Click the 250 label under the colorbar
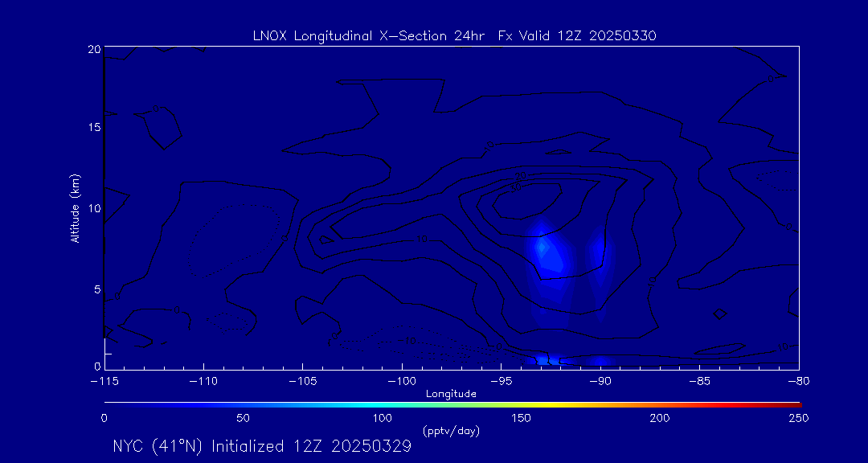Image resolution: width=868 pixels, height=463 pixels. coord(800,418)
